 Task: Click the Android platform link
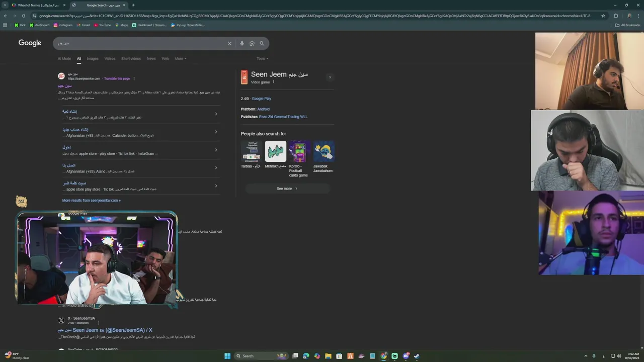pos(263,109)
